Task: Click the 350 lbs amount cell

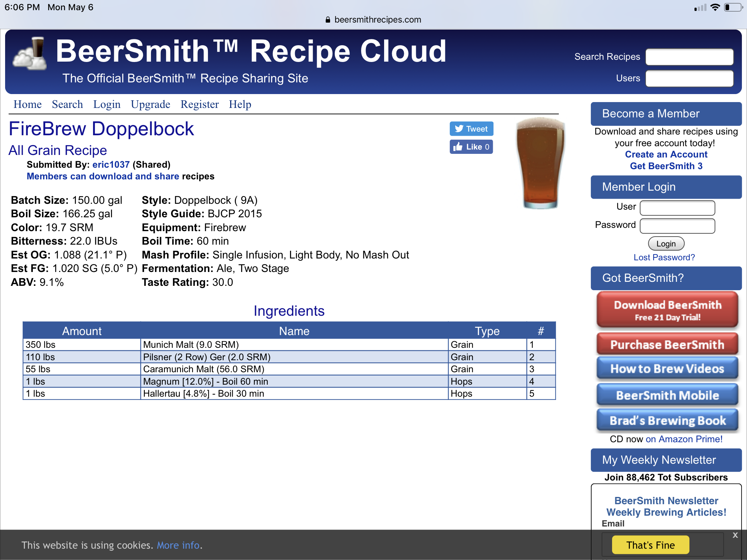Action: pos(82,345)
